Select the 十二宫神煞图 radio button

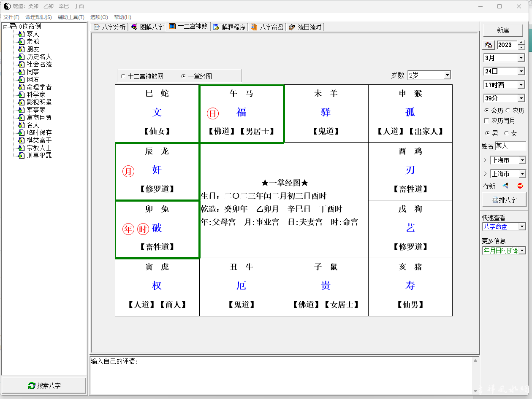tap(123, 76)
